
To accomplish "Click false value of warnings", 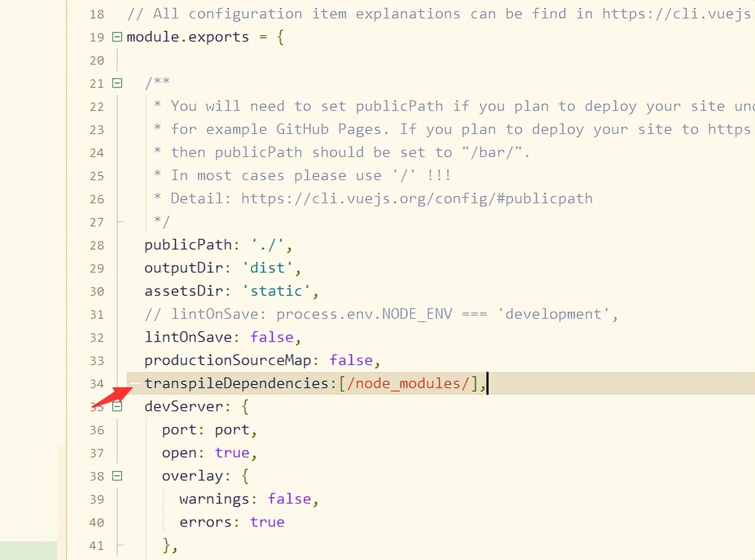I will [x=289, y=499].
